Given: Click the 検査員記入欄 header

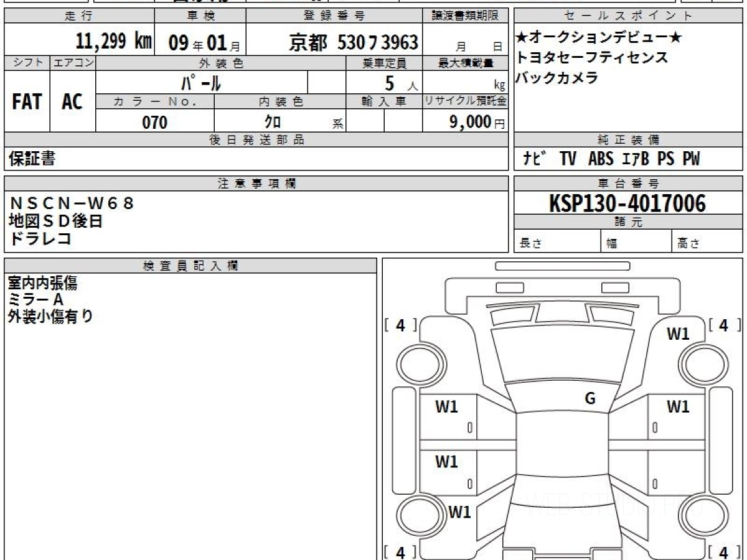Looking at the screenshot, I should 190,266.
